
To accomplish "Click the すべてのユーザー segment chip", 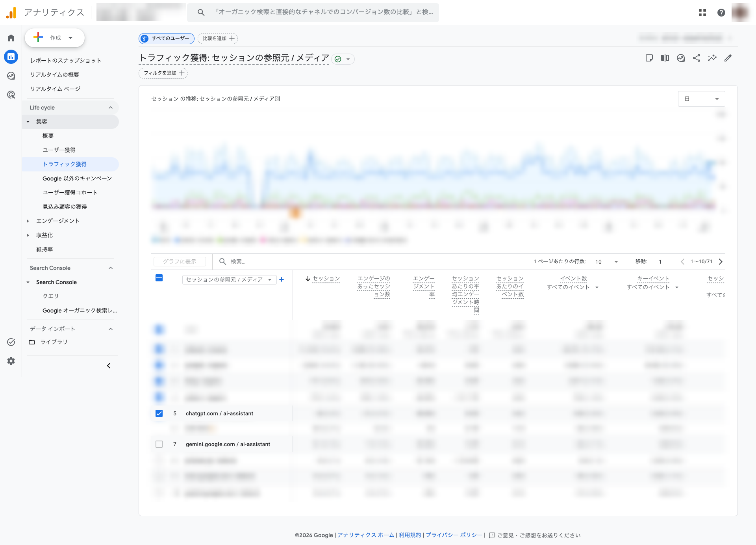I will [x=167, y=38].
